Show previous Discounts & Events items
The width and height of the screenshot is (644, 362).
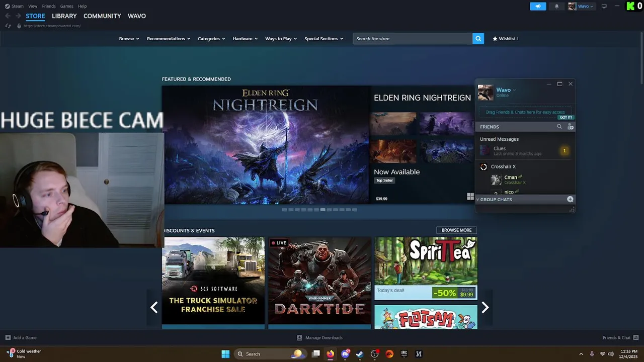154,307
